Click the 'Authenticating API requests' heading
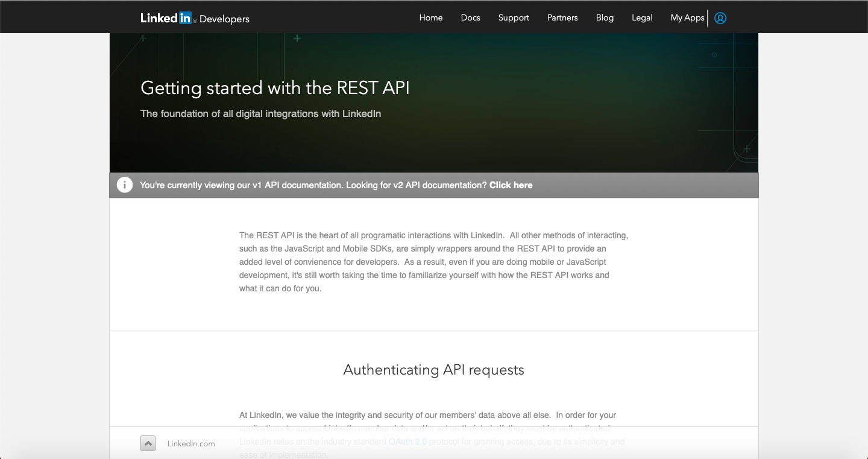The image size is (868, 459). pyautogui.click(x=434, y=370)
